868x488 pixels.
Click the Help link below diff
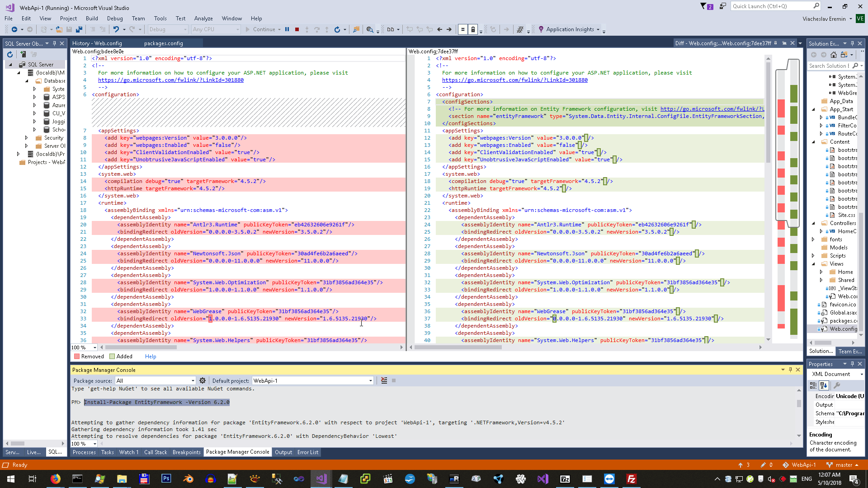(x=151, y=357)
